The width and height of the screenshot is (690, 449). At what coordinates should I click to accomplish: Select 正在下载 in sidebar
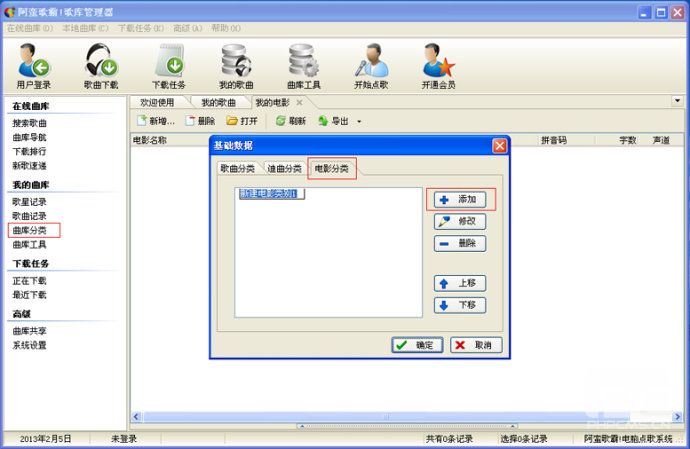[x=29, y=281]
